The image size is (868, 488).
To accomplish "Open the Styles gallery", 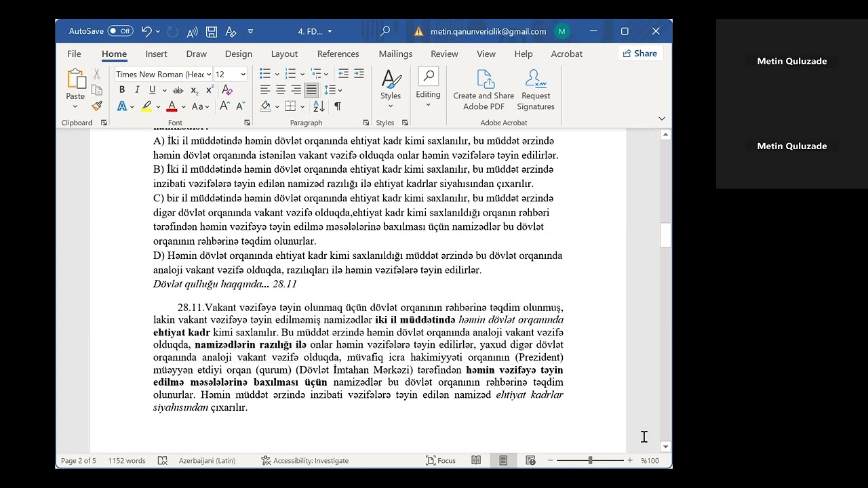I will (x=391, y=87).
